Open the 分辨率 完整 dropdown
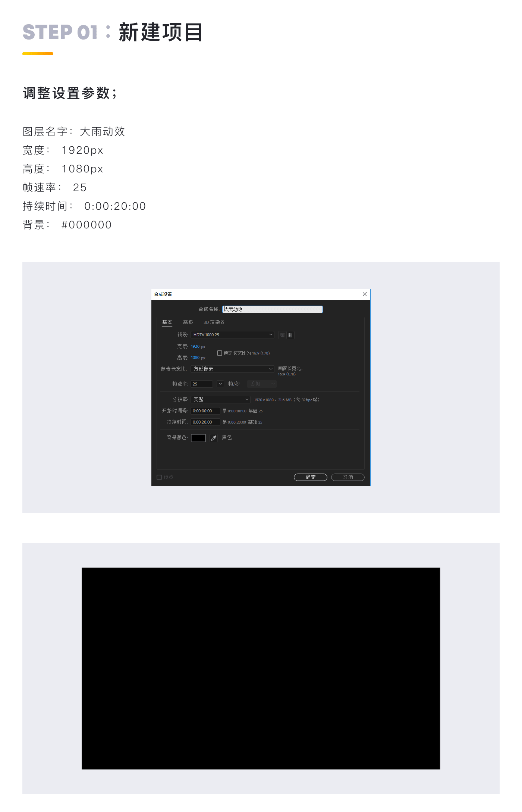Viewport: 522px width, 812px height. [x=220, y=399]
